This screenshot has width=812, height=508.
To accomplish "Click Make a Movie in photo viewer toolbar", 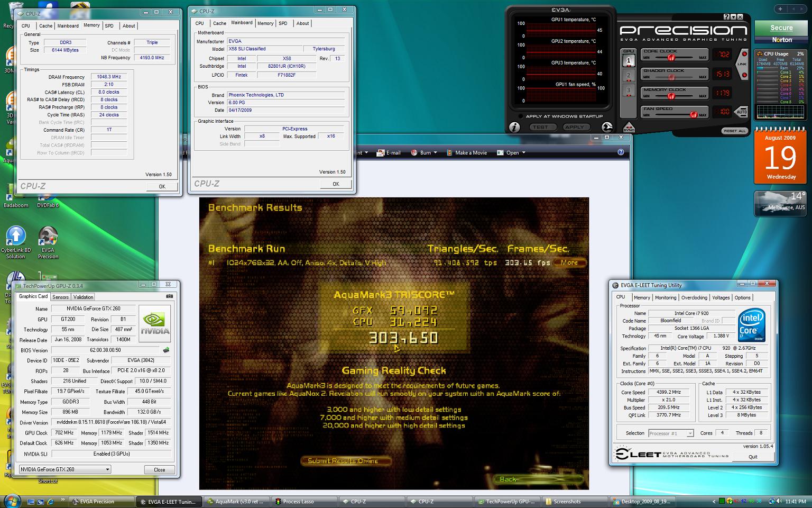I will (x=467, y=152).
